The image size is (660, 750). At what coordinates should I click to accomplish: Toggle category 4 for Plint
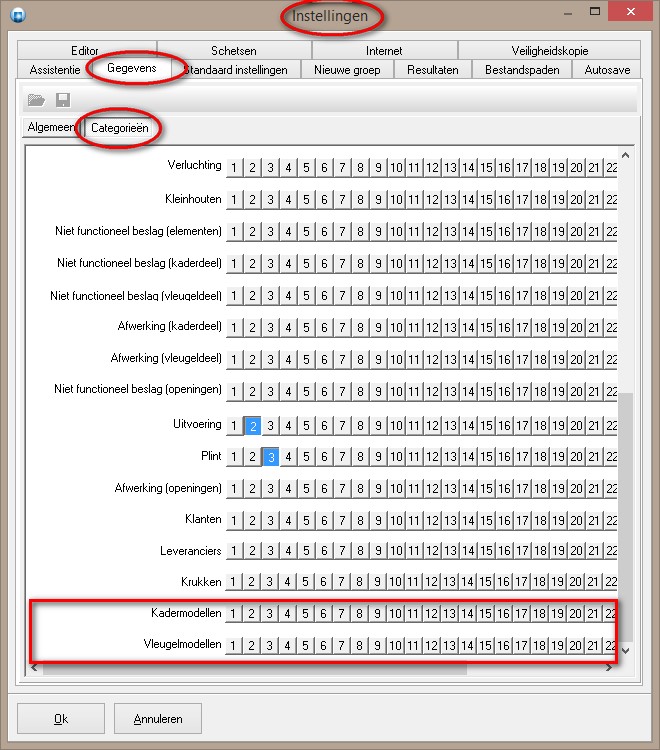pyautogui.click(x=288, y=457)
